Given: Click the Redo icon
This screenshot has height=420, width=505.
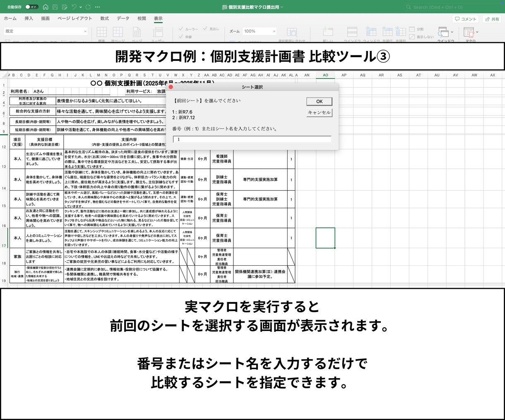Looking at the screenshot, I should 88,7.
